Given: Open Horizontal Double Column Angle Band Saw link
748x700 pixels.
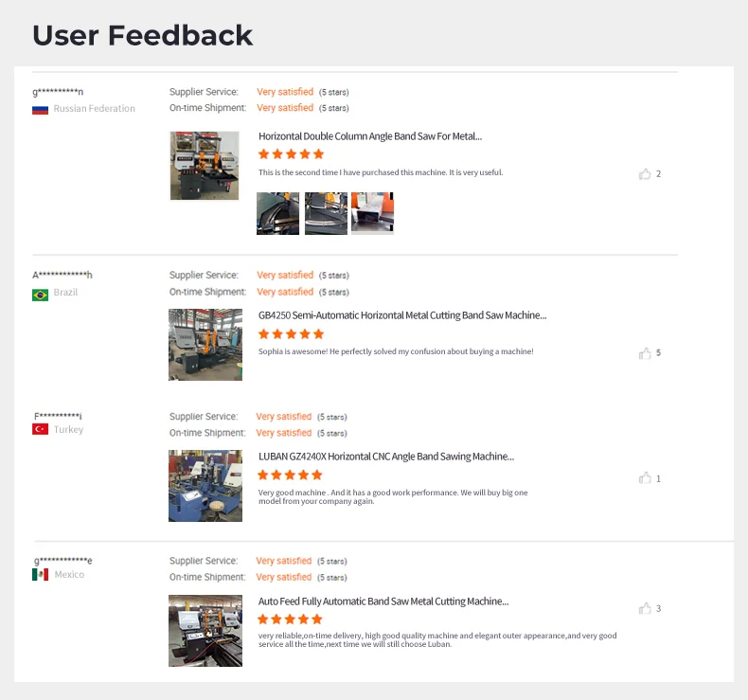Looking at the screenshot, I should (370, 136).
